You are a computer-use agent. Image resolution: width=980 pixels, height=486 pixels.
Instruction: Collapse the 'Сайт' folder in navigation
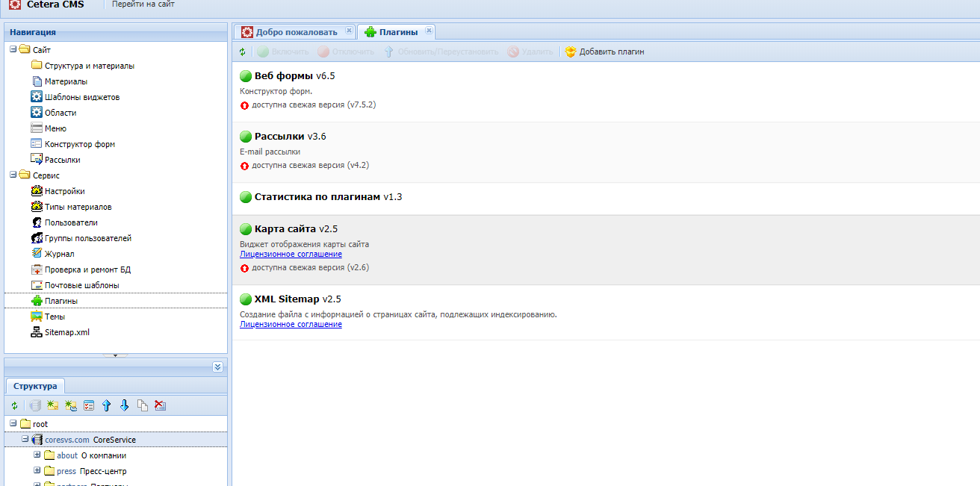click(13, 49)
